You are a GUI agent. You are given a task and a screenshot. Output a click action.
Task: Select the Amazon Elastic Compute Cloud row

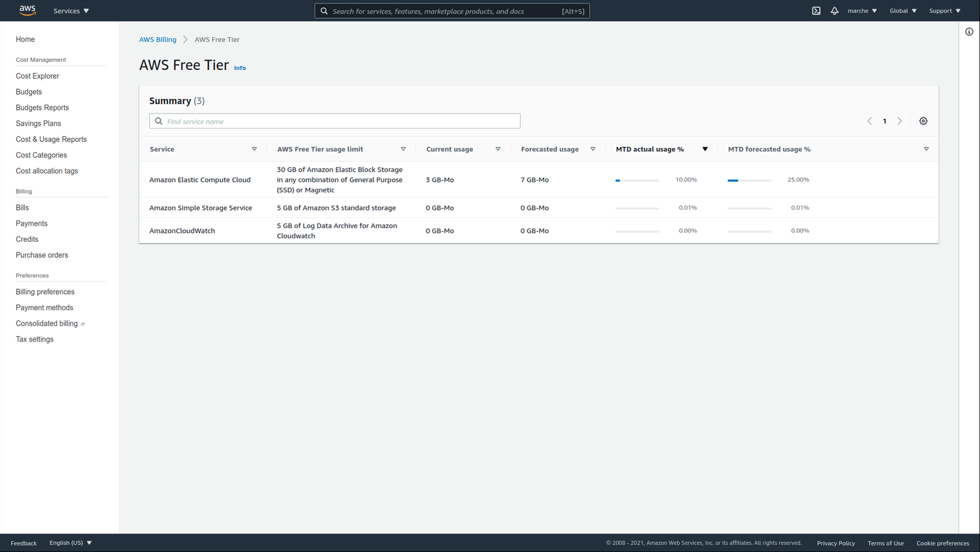point(539,179)
